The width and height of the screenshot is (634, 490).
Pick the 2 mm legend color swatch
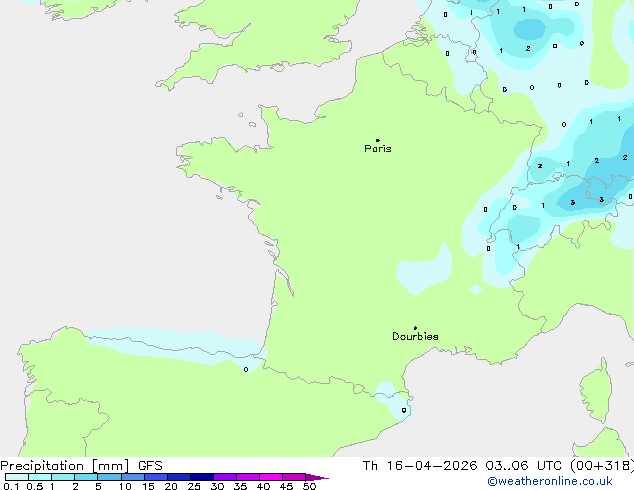coord(86,477)
